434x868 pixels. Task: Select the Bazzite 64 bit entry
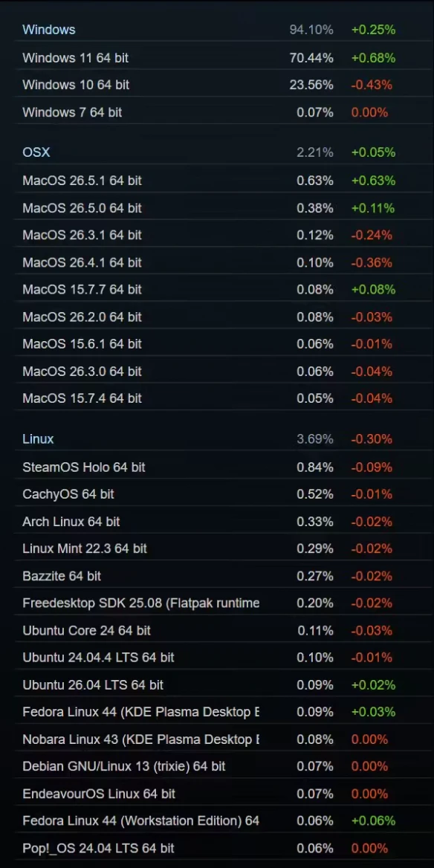217,576
